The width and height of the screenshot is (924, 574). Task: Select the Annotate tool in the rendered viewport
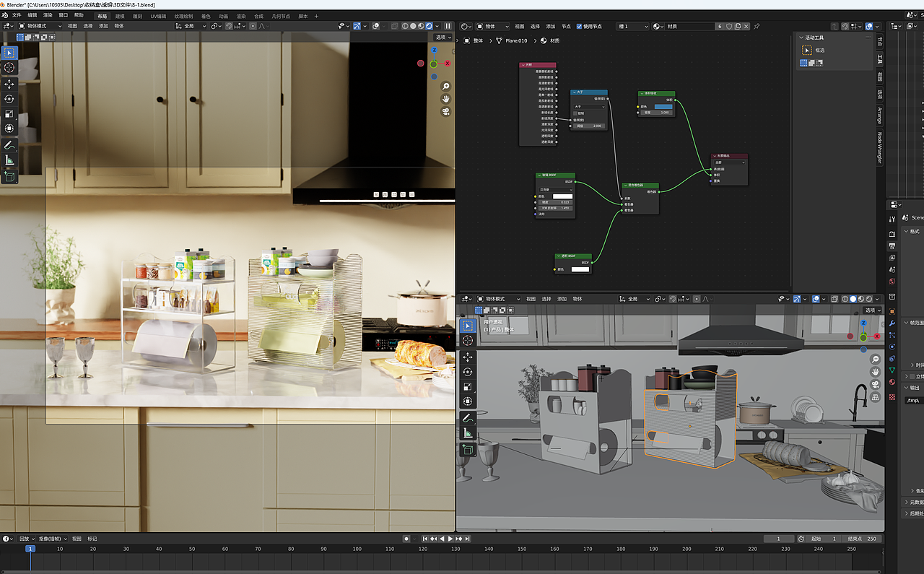(x=9, y=145)
